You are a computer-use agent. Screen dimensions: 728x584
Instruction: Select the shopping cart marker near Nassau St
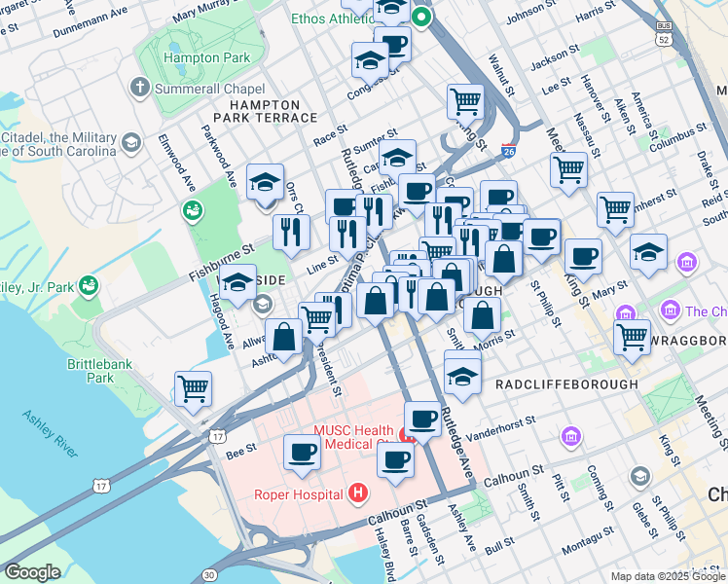(568, 173)
